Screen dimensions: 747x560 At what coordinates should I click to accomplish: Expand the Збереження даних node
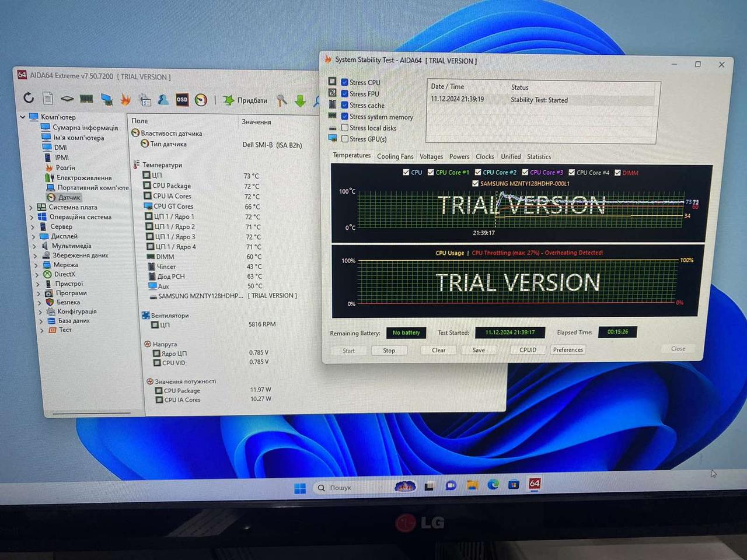35,256
